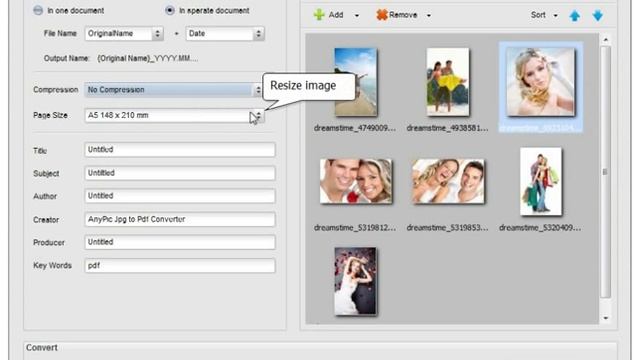Click the scroll up arrow of image list
Image resolution: width=640 pixels, height=360 pixels.
[605, 40]
